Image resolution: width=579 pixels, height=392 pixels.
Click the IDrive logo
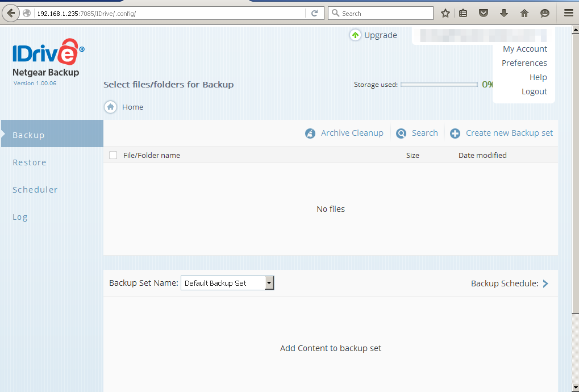point(48,54)
